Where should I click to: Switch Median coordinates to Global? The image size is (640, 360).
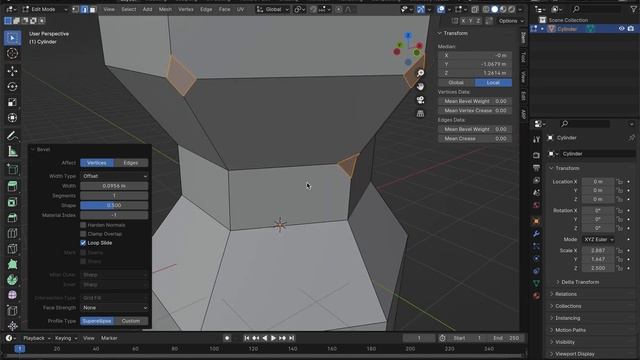click(456, 82)
